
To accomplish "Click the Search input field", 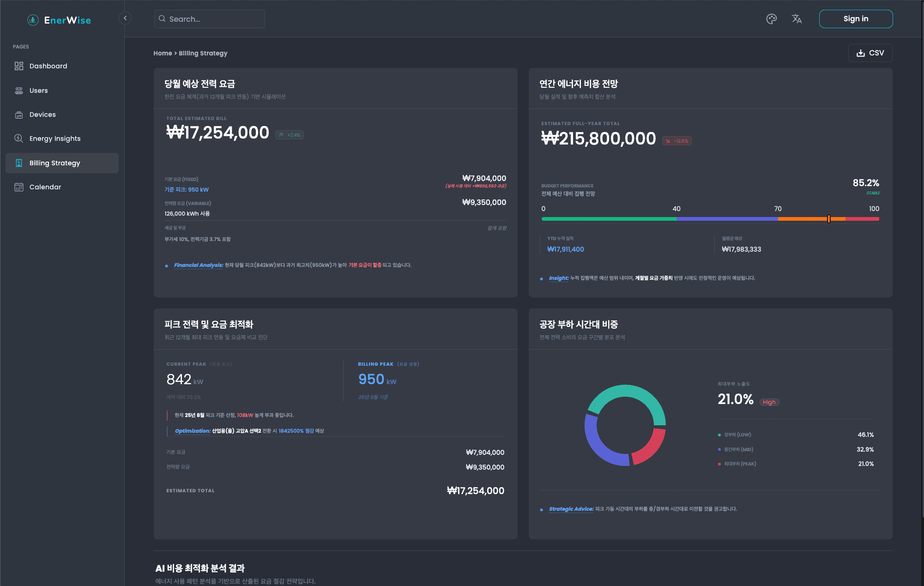I will click(209, 19).
